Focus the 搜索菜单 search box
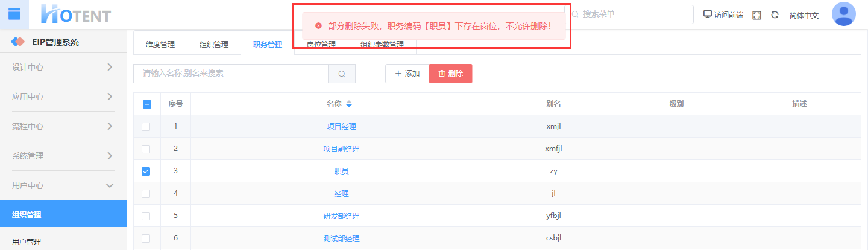 [629, 14]
